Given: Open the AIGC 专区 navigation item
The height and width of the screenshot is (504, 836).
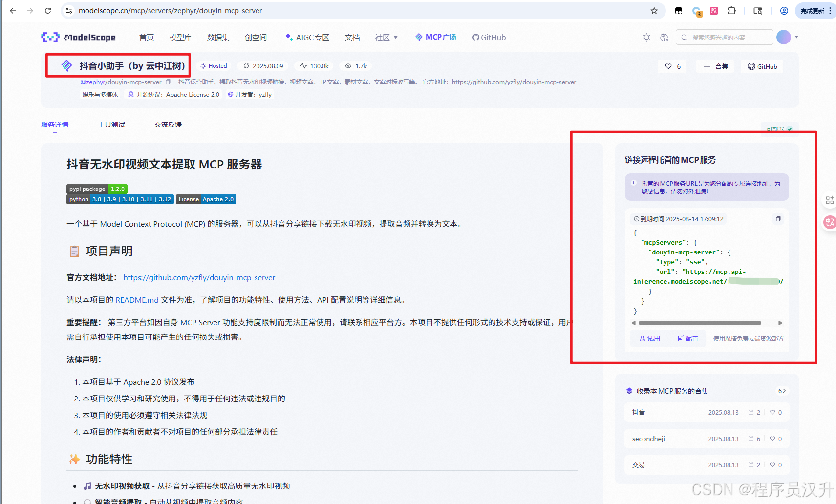Looking at the screenshot, I should [307, 37].
